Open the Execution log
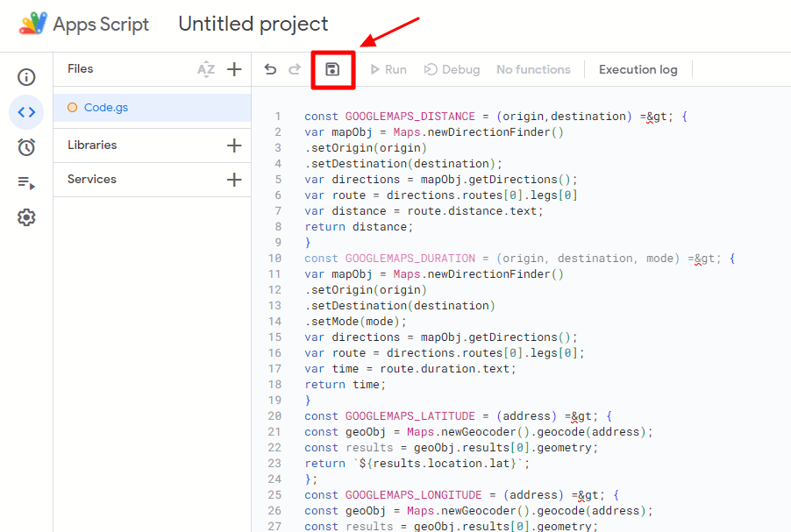This screenshot has height=532, width=791. 638,68
